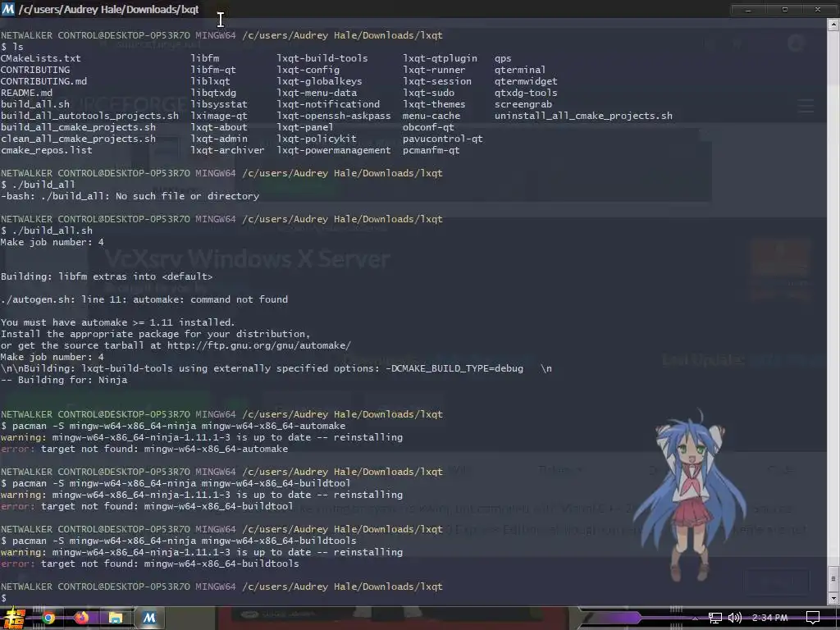Maximize the MinGW terminal window

click(785, 10)
